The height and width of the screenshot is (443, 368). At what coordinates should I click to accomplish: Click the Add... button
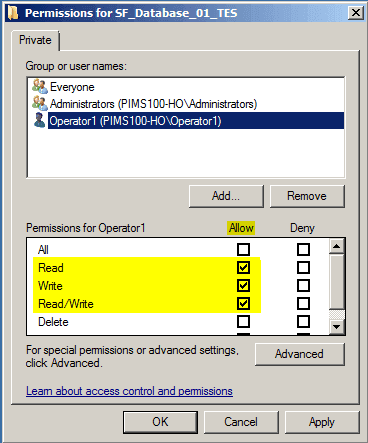pos(226,196)
